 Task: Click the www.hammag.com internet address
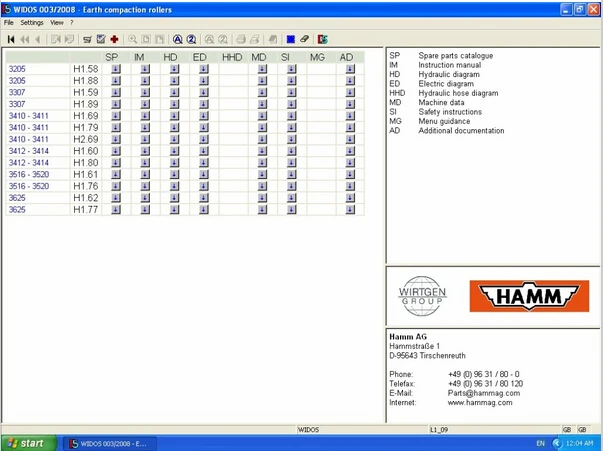coord(480,403)
